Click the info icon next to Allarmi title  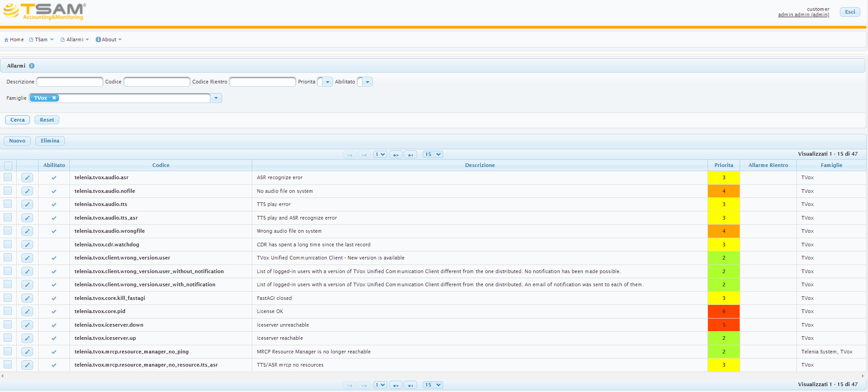(32, 66)
